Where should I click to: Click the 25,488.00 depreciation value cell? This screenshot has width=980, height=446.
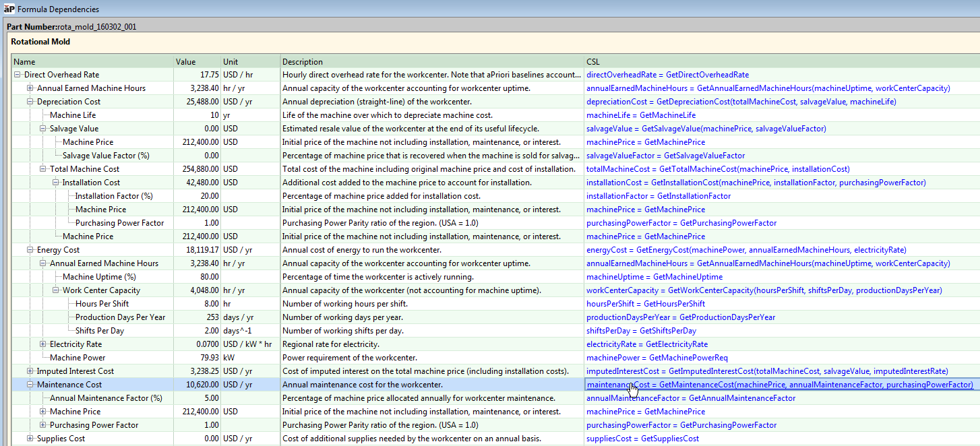197,102
